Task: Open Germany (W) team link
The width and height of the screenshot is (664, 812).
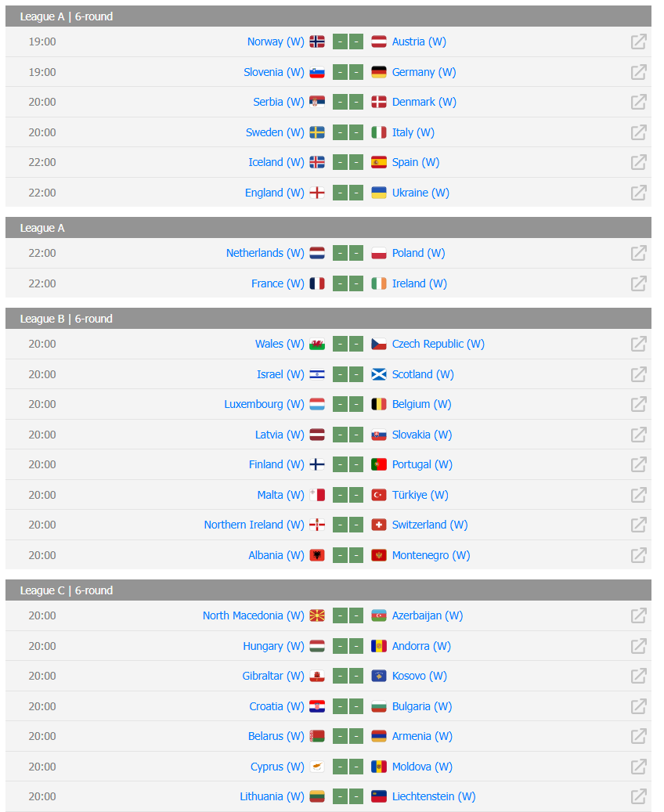Action: click(424, 72)
